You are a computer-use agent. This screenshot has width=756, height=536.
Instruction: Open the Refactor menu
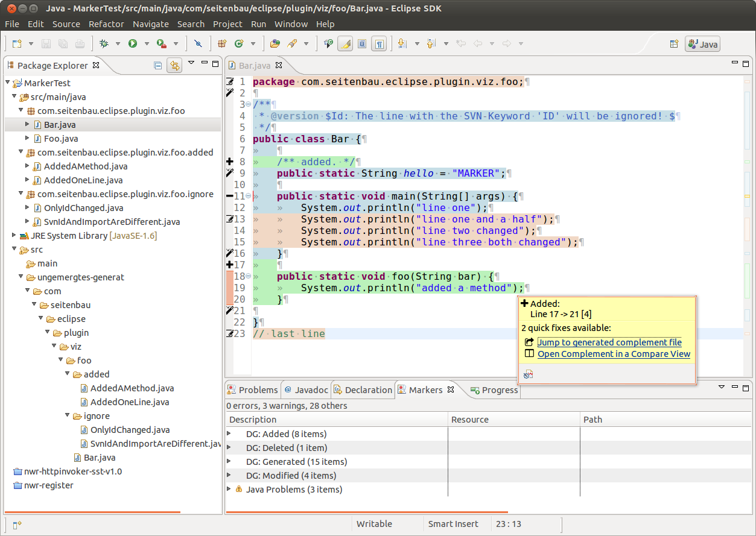(106, 24)
